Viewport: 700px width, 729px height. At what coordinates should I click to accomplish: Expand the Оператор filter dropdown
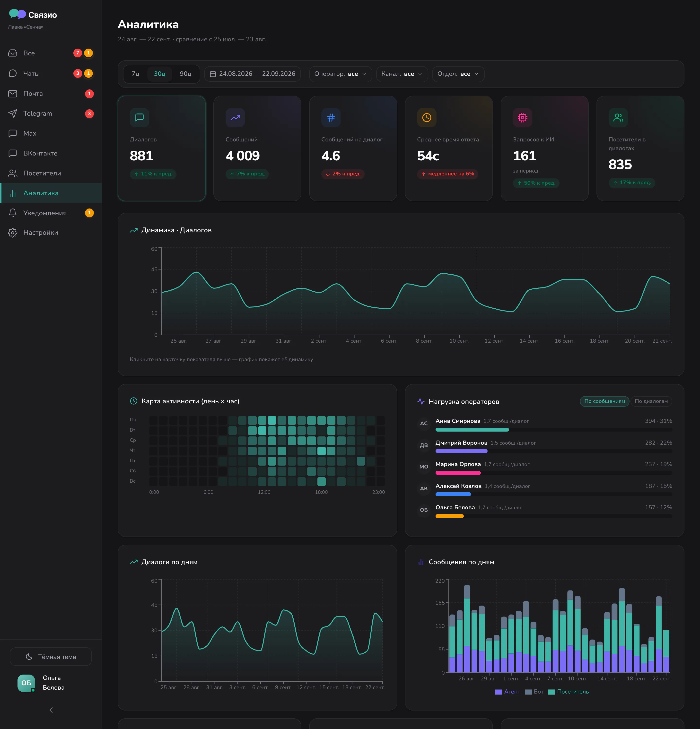pos(340,74)
